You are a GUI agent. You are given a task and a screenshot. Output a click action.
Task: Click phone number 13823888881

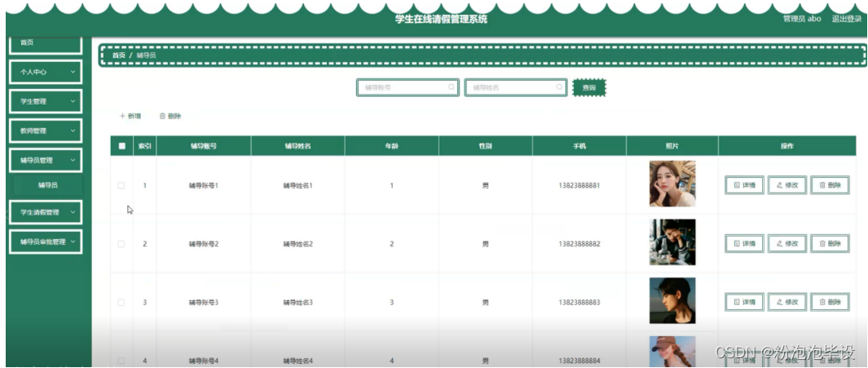click(579, 186)
